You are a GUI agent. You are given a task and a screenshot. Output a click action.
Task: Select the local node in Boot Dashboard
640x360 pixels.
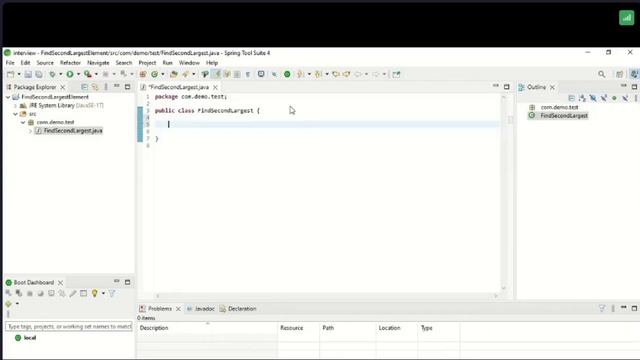pos(30,338)
